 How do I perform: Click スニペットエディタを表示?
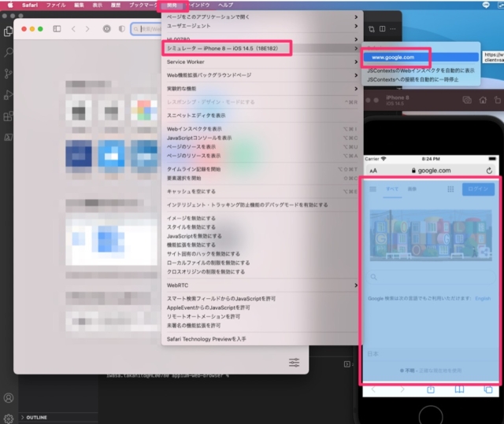click(261, 115)
